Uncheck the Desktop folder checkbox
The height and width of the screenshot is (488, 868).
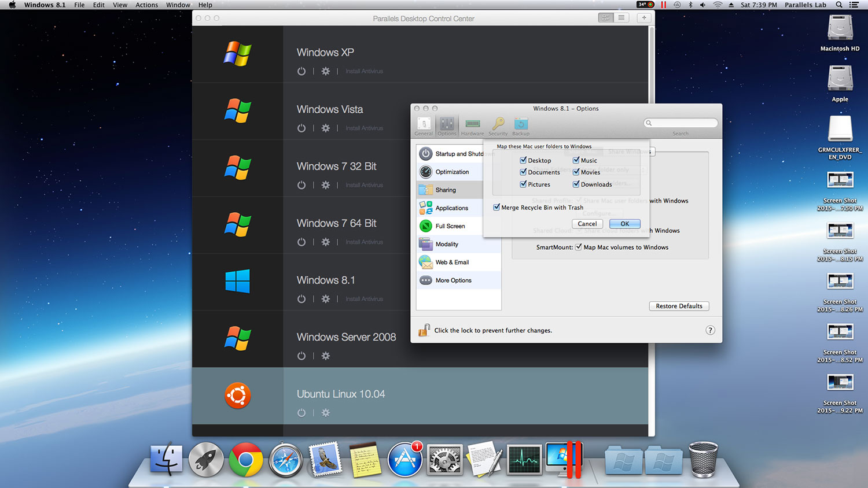click(x=523, y=160)
